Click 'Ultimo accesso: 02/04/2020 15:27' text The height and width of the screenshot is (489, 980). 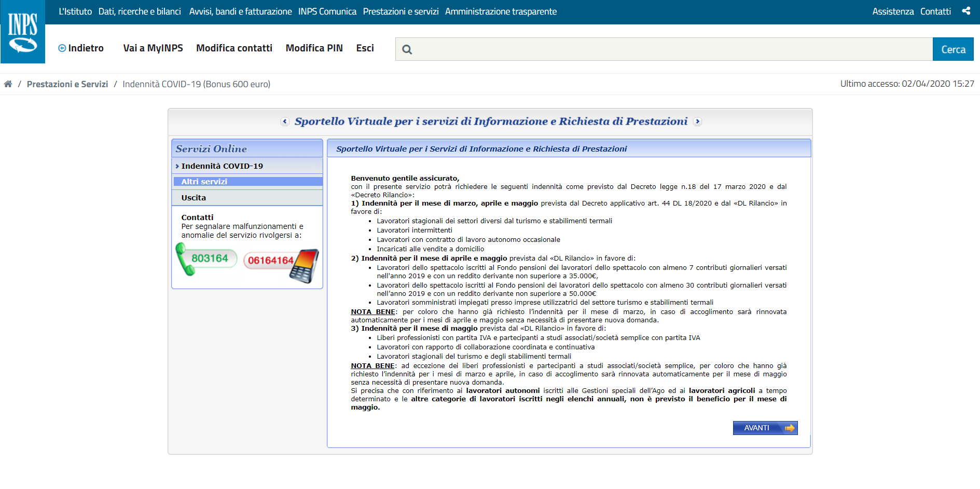[x=907, y=84]
